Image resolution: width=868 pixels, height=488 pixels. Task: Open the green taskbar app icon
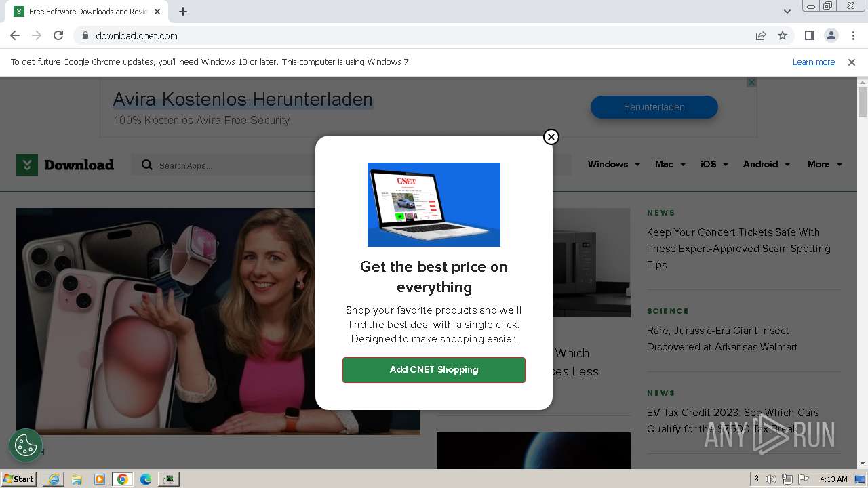pos(169,479)
